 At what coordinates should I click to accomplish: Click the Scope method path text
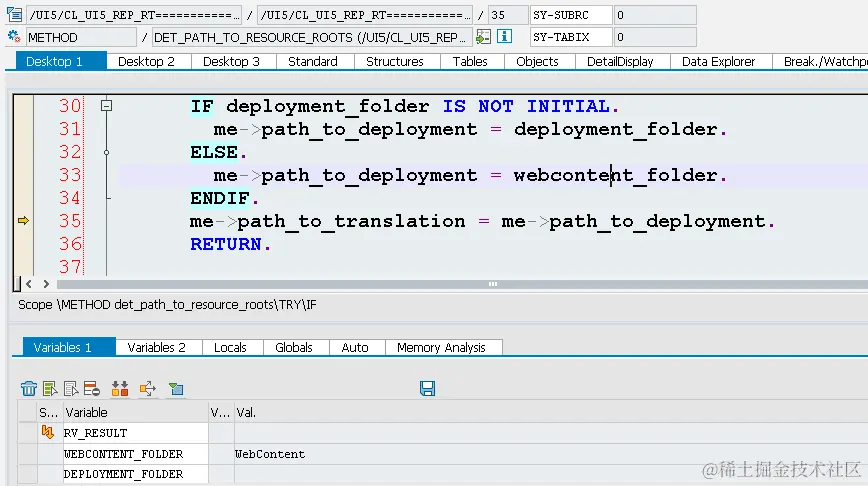pyautogui.click(x=167, y=305)
